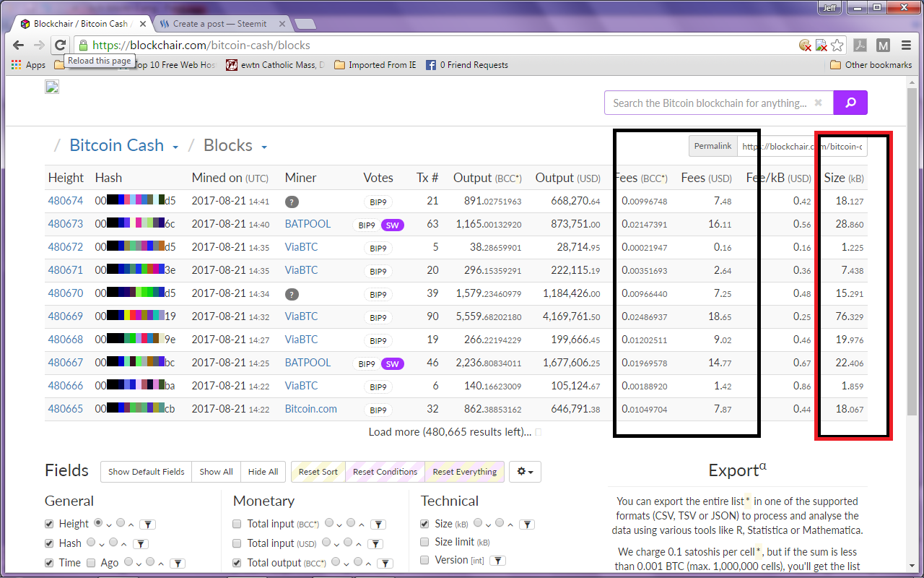The width and height of the screenshot is (924, 578).
Task: Go back with the browser back arrow
Action: click(x=19, y=45)
